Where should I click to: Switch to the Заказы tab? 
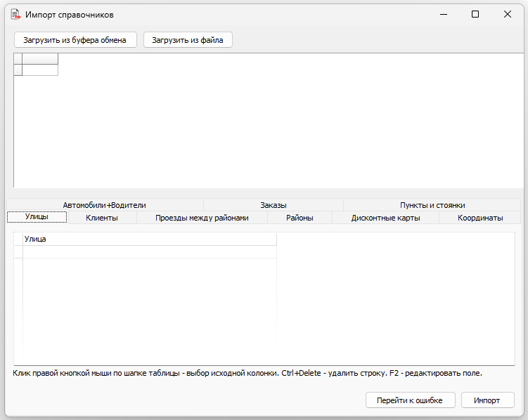click(273, 205)
